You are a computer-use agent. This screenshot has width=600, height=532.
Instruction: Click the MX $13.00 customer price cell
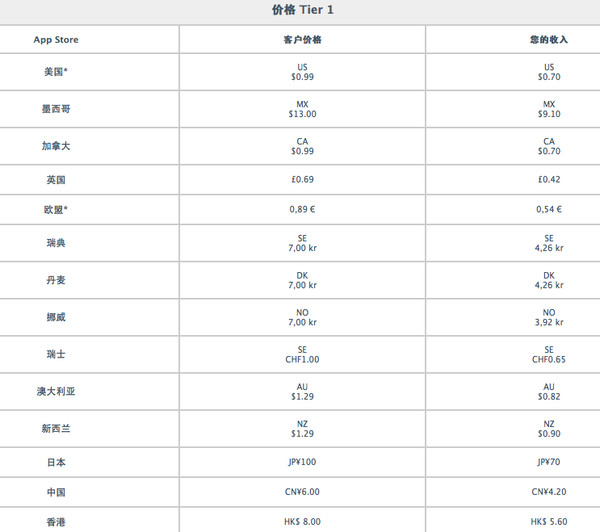point(302,109)
